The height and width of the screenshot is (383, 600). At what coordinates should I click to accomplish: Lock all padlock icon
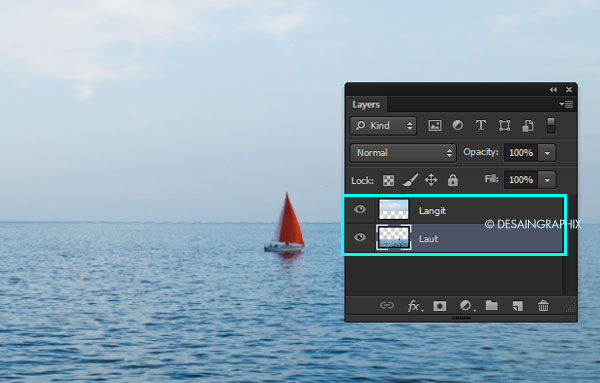tap(453, 180)
